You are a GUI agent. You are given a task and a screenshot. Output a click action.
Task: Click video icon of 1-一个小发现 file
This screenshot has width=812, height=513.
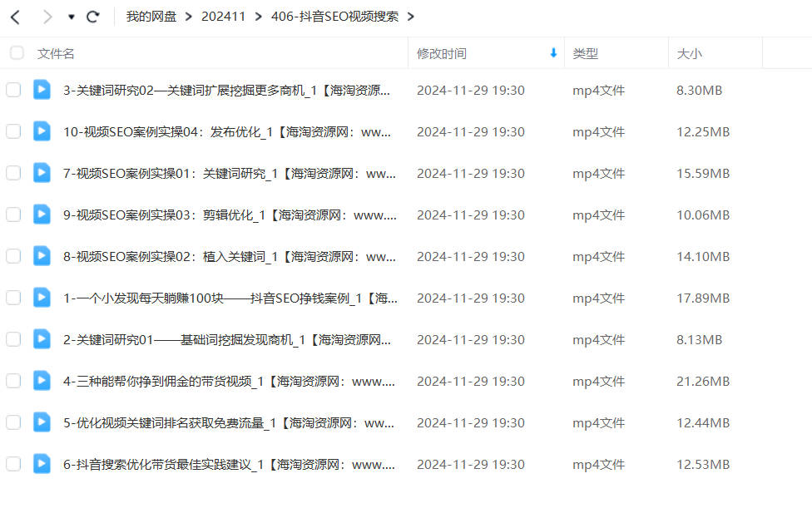[x=42, y=297]
